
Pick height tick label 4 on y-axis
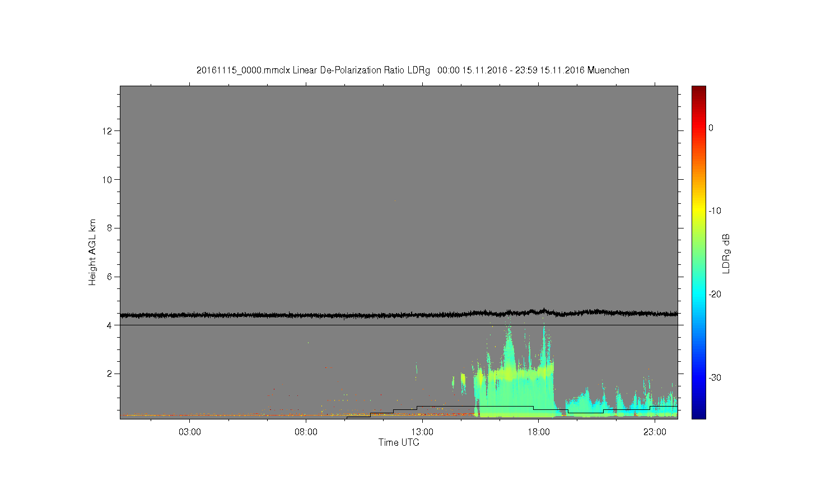click(110, 325)
